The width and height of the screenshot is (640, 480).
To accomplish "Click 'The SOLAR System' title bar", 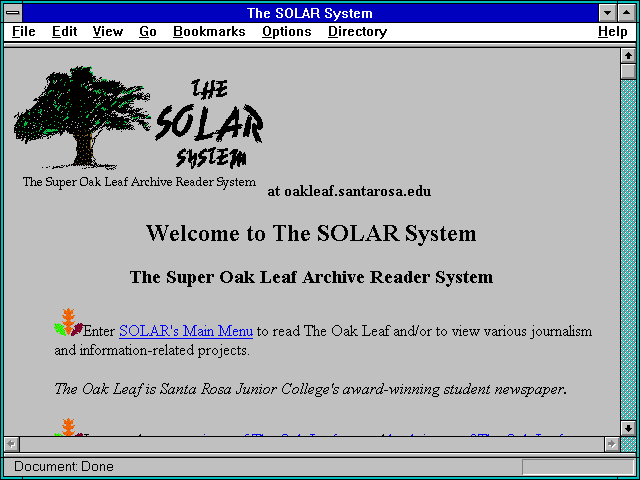I will (310, 13).
